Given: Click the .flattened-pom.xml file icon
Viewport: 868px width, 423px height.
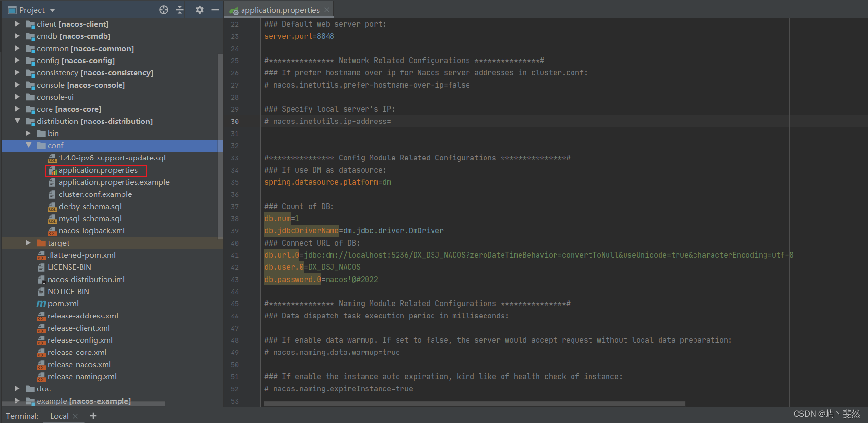Looking at the screenshot, I should point(41,255).
